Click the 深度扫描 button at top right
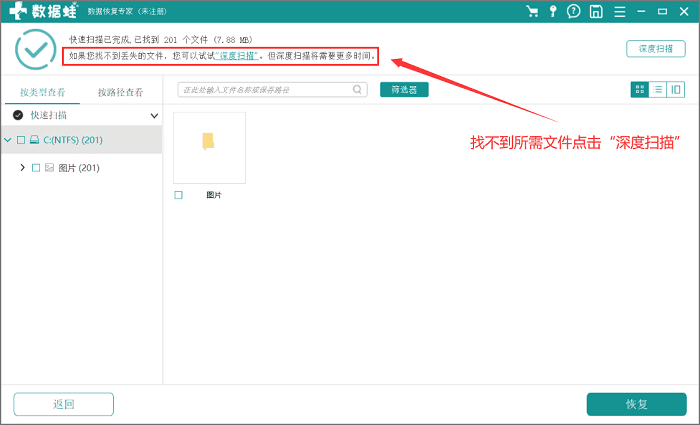 point(656,49)
